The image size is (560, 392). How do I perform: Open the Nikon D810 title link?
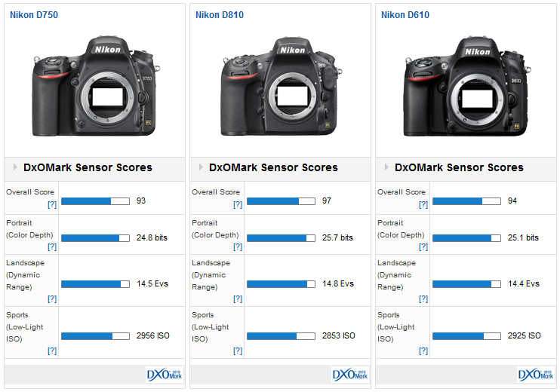coord(220,14)
